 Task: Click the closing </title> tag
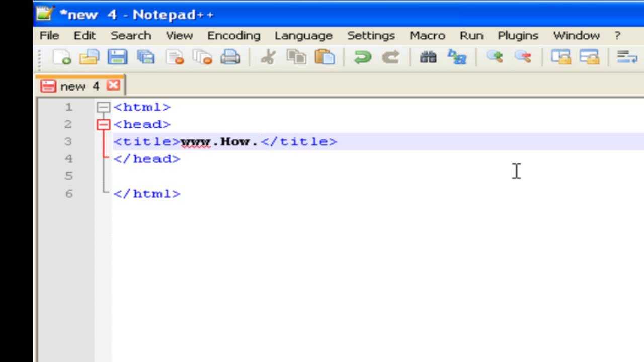[299, 141]
